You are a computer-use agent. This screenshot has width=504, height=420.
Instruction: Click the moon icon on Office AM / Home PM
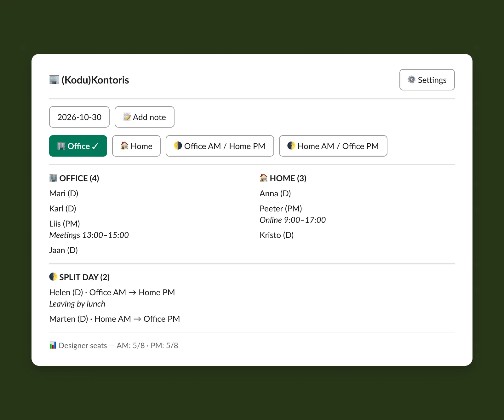pos(178,146)
